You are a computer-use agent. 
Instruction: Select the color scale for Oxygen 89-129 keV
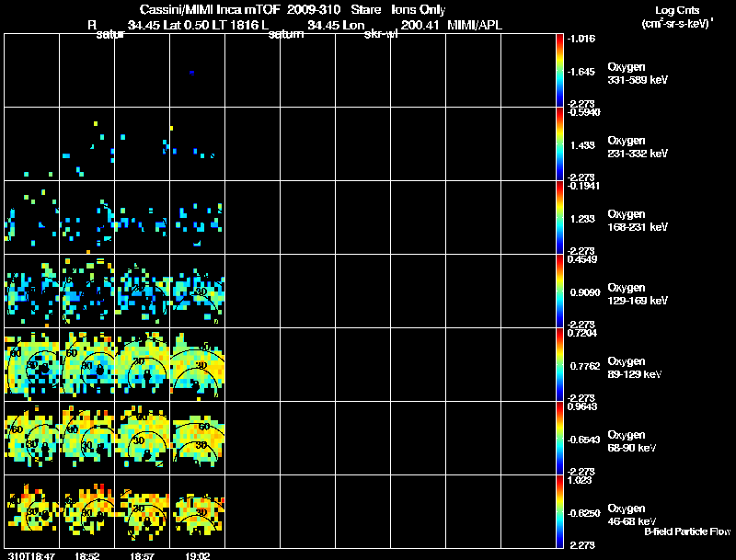click(559, 364)
